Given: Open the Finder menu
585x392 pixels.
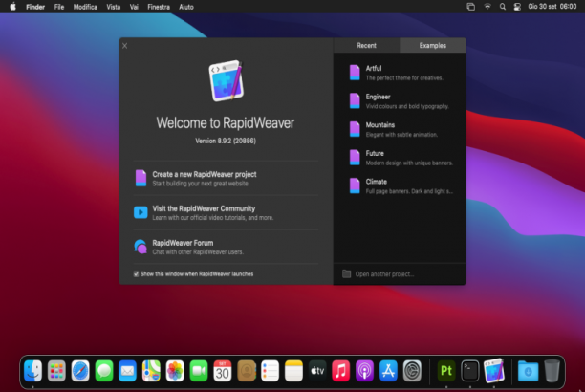Looking at the screenshot, I should click(x=35, y=7).
